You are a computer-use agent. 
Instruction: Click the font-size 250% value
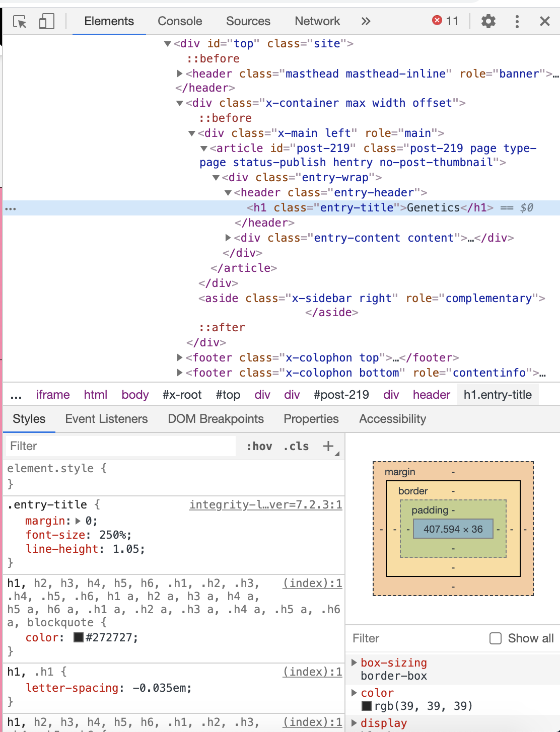[x=115, y=535]
